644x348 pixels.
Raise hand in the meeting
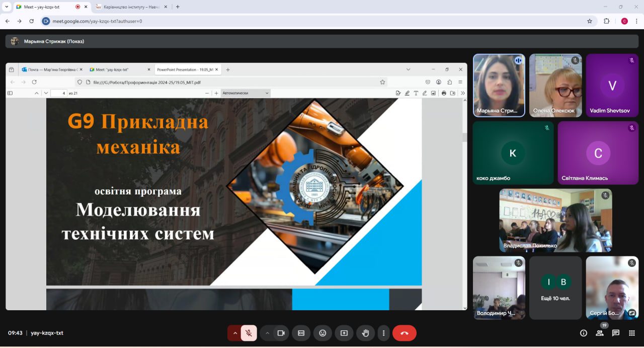366,333
